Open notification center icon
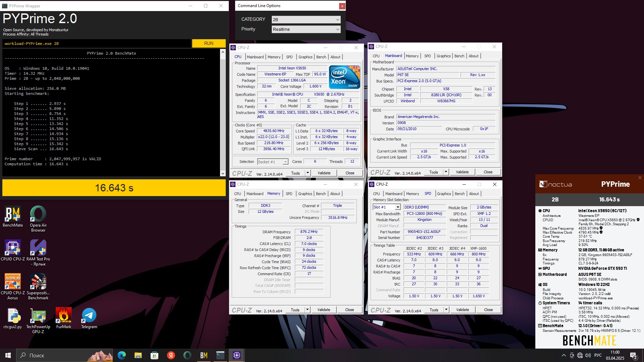This screenshot has width=644, height=362. tap(634, 356)
